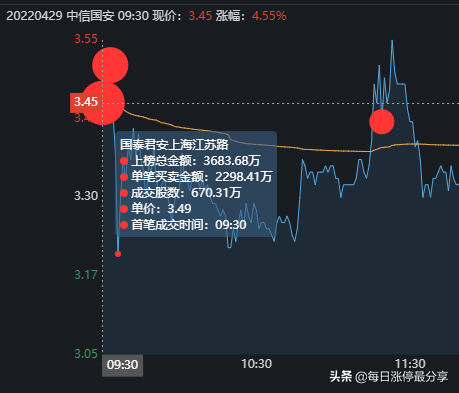
Task: Click the red bullet beside 上榜总金额
Action: (124, 161)
